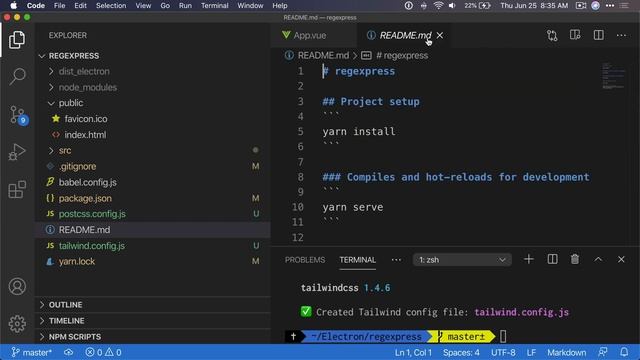Open the Run menu
Image resolution: width=640 pixels, height=360 pixels.
[x=185, y=6]
